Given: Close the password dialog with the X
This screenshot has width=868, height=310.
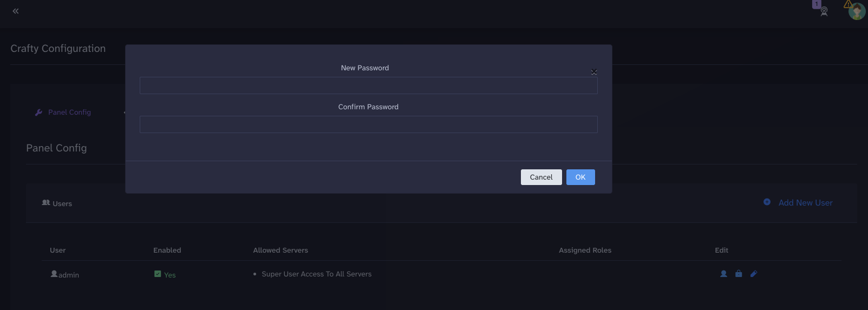Looking at the screenshot, I should [x=594, y=71].
